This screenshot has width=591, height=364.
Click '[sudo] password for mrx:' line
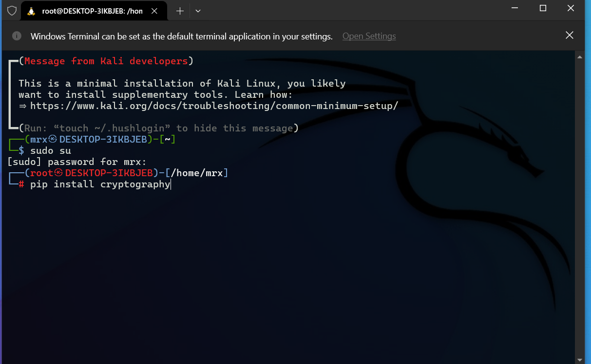pyautogui.click(x=77, y=162)
